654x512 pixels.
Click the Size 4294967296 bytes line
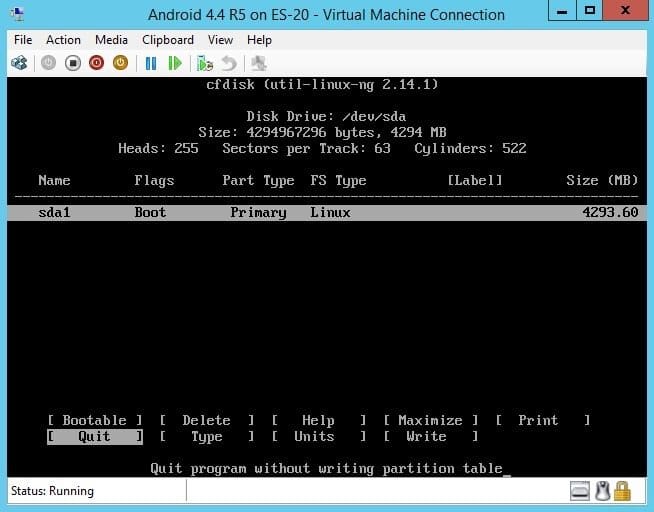pyautogui.click(x=322, y=133)
